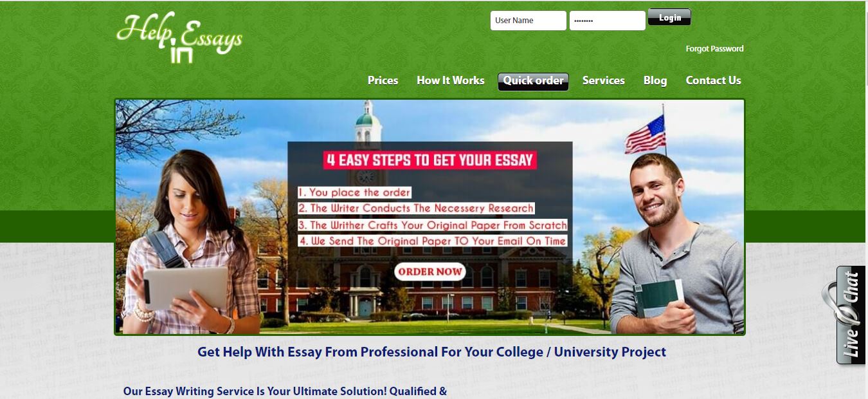Click the 'Get Help With Essay' heading
Viewport: 868px width, 399px height.
[431, 352]
